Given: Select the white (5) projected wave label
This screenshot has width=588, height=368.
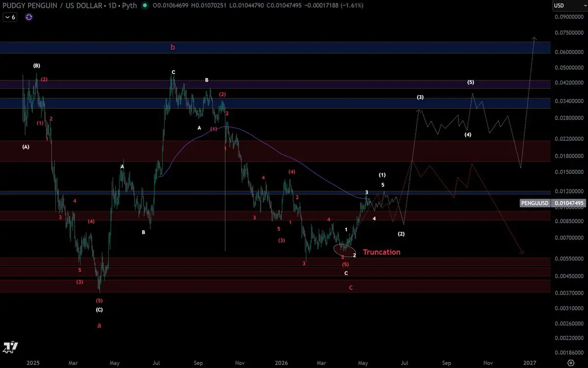Looking at the screenshot, I should coord(470,82).
